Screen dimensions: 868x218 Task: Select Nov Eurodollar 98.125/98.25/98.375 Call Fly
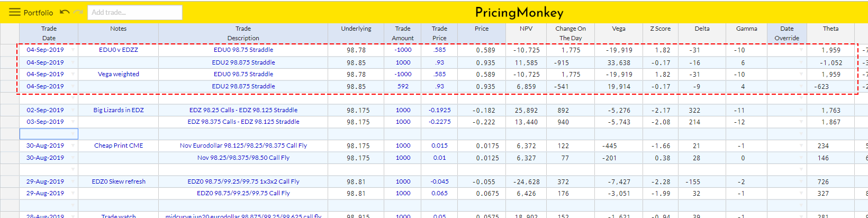(x=243, y=146)
